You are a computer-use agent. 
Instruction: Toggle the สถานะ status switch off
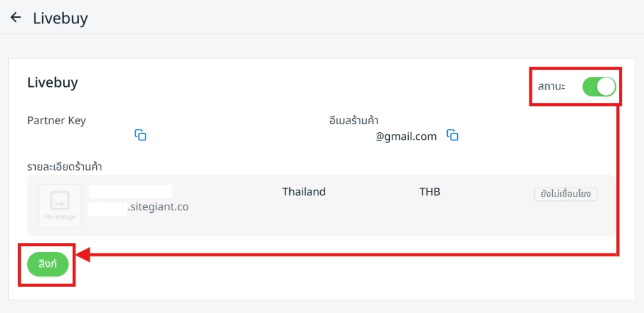598,86
